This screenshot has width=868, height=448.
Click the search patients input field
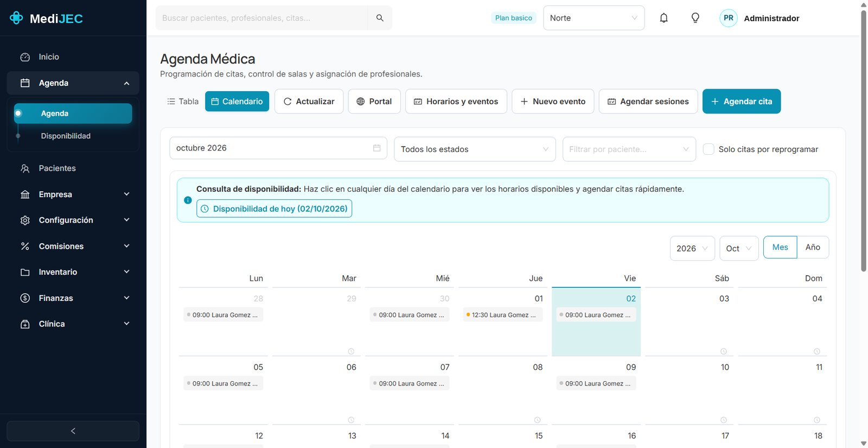[262, 18]
